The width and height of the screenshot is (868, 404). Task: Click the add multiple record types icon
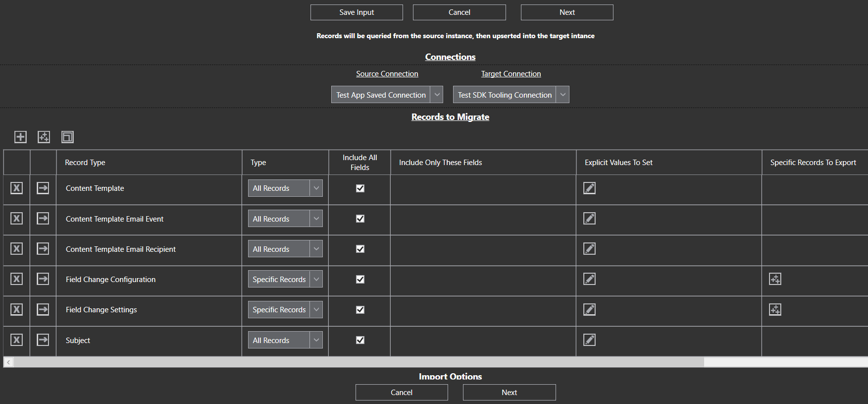click(44, 137)
